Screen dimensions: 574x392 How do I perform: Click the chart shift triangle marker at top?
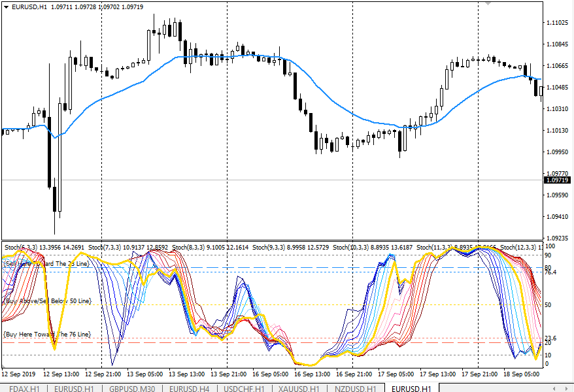click(487, 4)
